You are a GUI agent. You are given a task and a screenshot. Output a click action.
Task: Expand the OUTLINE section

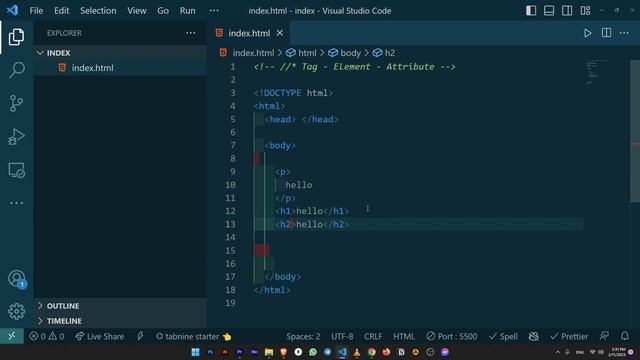point(120,306)
